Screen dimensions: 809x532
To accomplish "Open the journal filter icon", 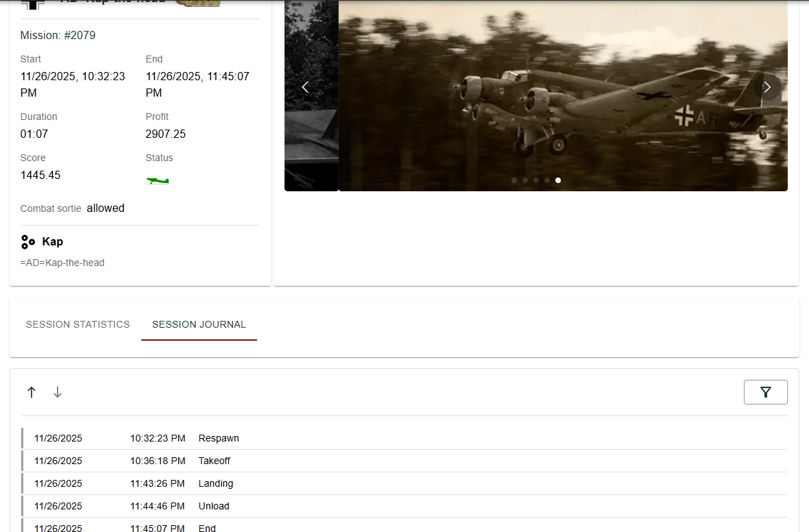I will coord(765,391).
